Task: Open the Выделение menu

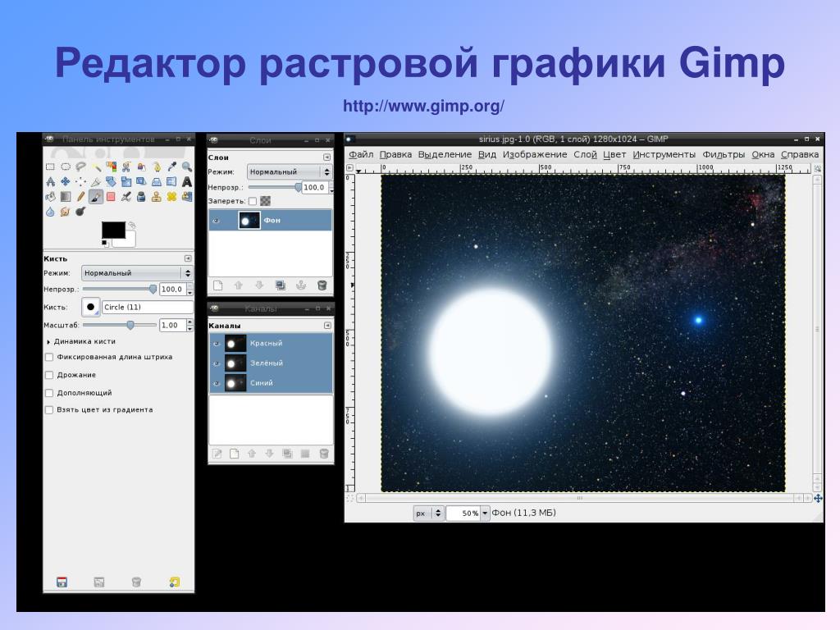Action: click(445, 154)
